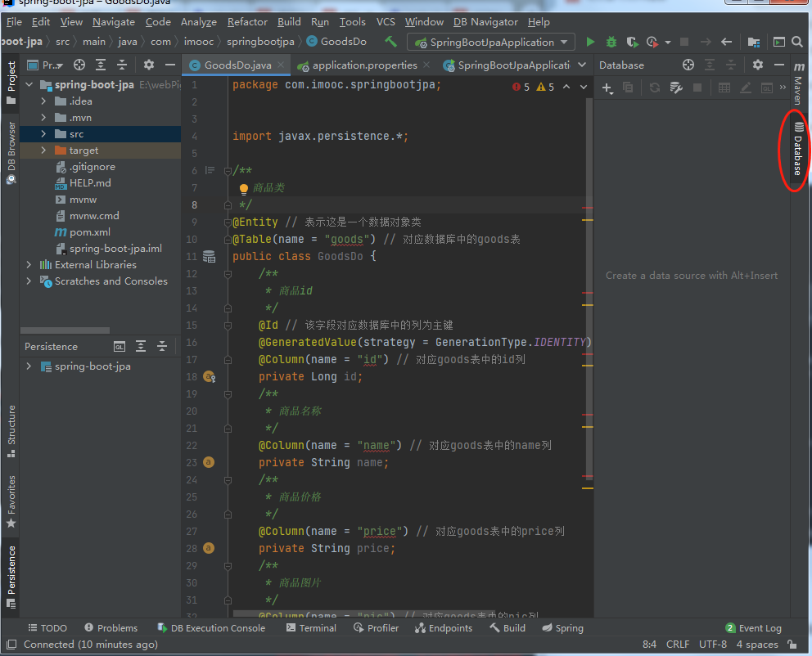The width and height of the screenshot is (812, 656).
Task: Open the Project panel gear settings
Action: tap(148, 65)
